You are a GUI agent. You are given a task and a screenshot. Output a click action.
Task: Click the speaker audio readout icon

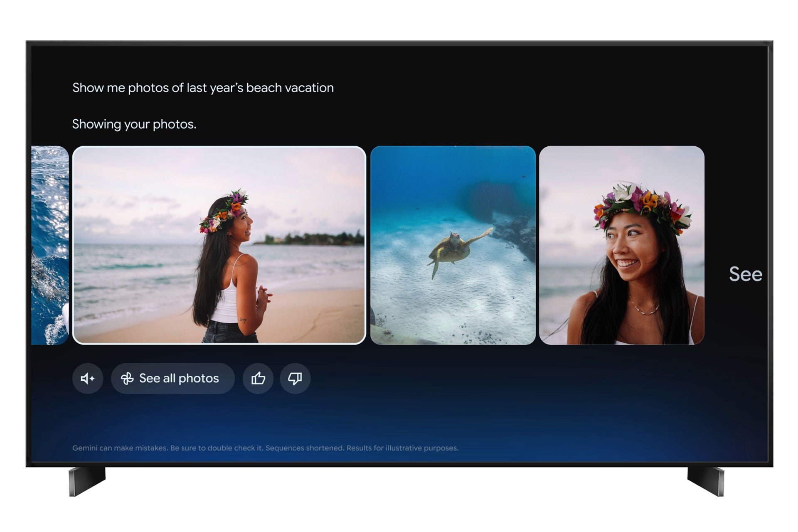(88, 378)
